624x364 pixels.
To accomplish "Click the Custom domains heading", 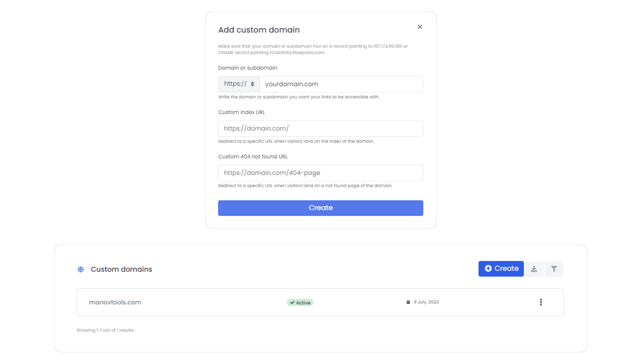I will (x=121, y=269).
